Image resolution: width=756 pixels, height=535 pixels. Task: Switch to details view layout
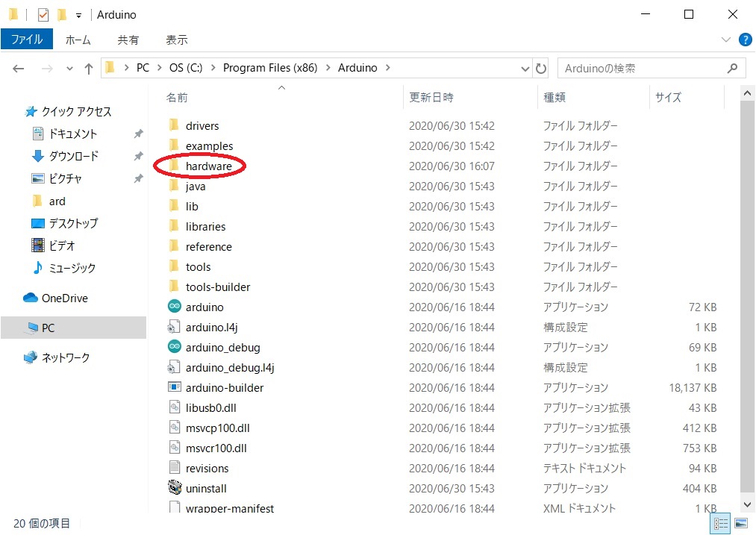click(721, 524)
